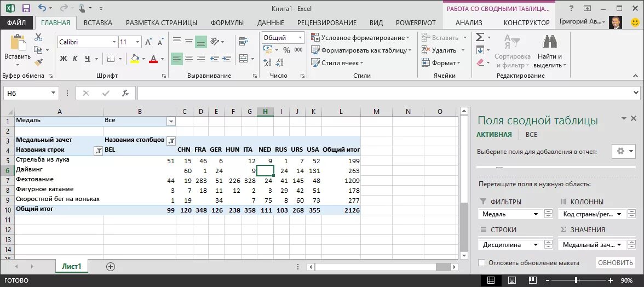Apply borders with the border icon
The image size is (644, 287).
pyautogui.click(x=110, y=59)
